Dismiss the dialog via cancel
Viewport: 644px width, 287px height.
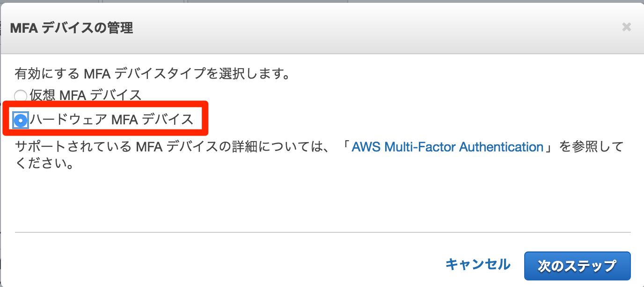click(x=478, y=265)
